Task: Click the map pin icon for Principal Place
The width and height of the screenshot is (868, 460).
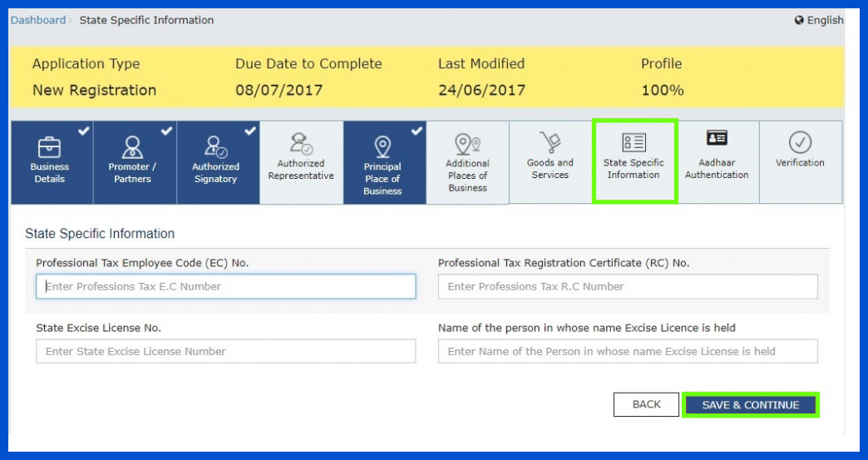Action: click(382, 147)
